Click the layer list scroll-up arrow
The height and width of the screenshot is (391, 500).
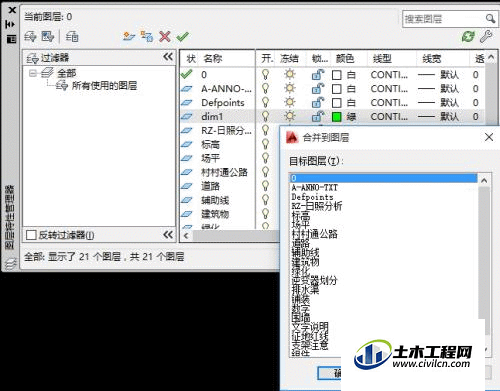(x=491, y=57)
